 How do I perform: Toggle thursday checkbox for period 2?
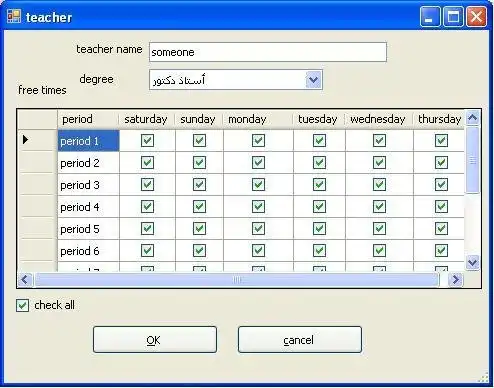click(441, 162)
